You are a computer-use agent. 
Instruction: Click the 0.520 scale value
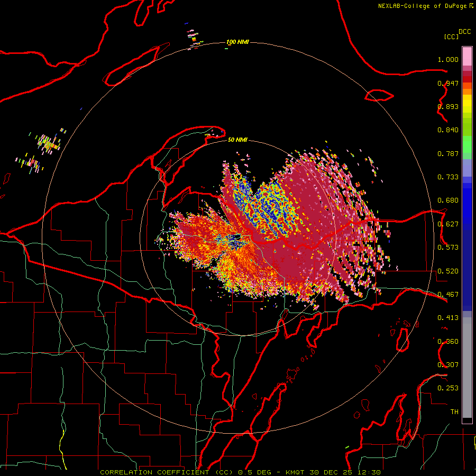pyautogui.click(x=448, y=271)
